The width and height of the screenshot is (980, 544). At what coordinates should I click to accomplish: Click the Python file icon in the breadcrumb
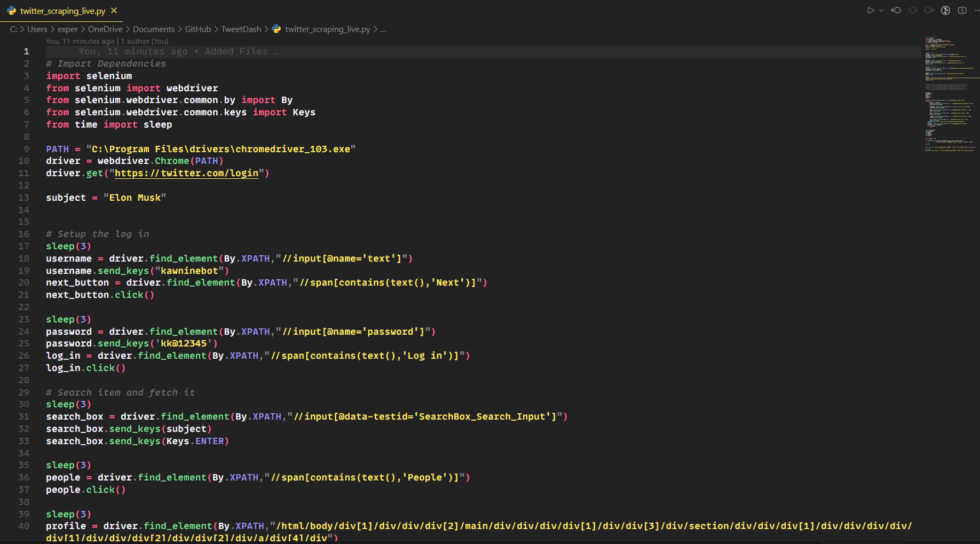(x=276, y=29)
